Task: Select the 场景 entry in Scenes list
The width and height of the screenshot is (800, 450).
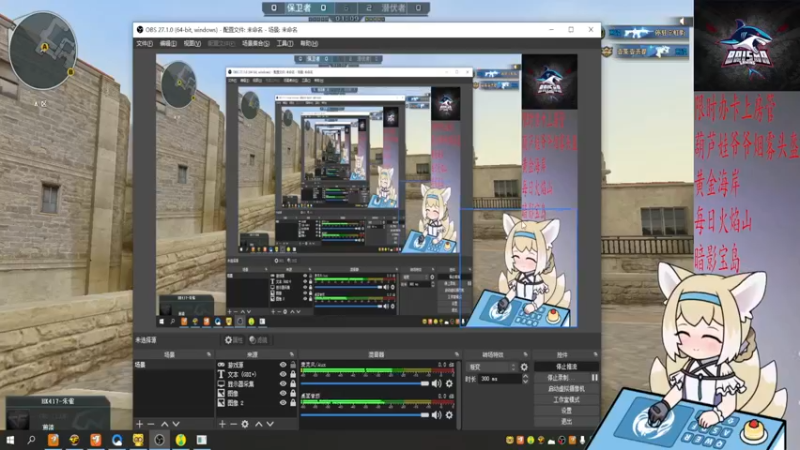Action: tap(173, 365)
